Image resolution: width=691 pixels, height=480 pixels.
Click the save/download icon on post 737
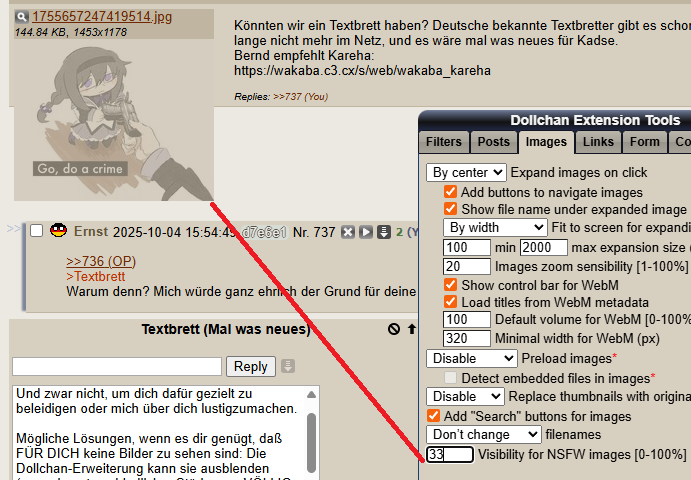point(383,232)
